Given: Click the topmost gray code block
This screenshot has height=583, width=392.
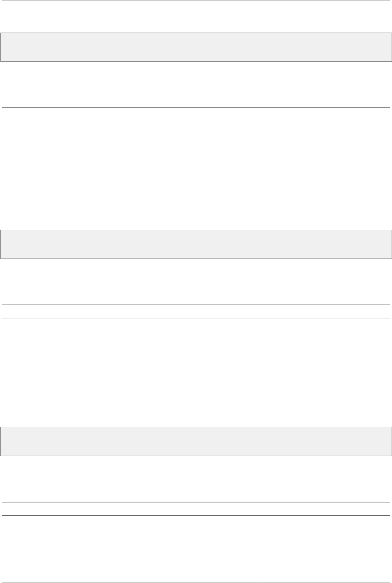Looking at the screenshot, I should tap(196, 47).
